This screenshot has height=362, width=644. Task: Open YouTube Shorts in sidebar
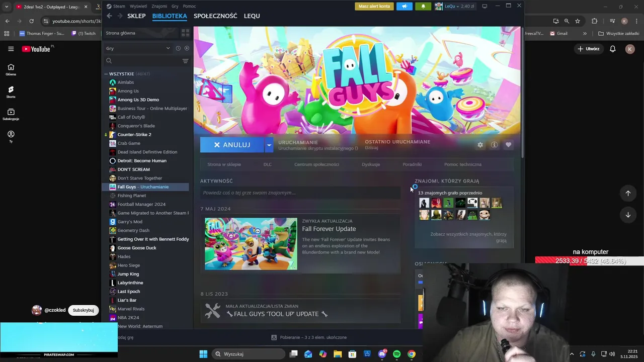point(11,92)
